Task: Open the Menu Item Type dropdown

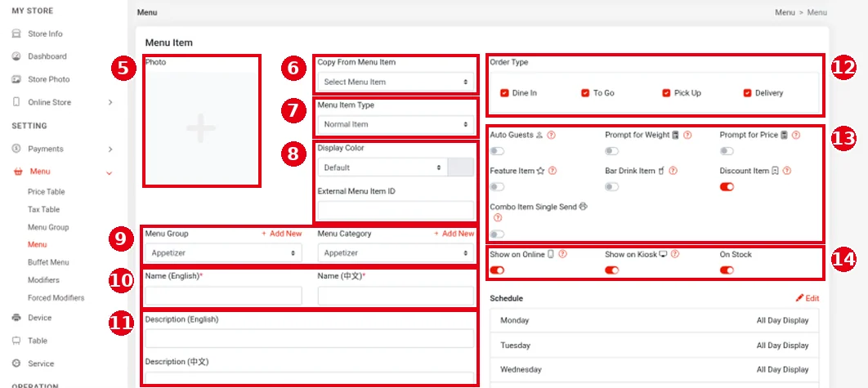Action: [396, 124]
